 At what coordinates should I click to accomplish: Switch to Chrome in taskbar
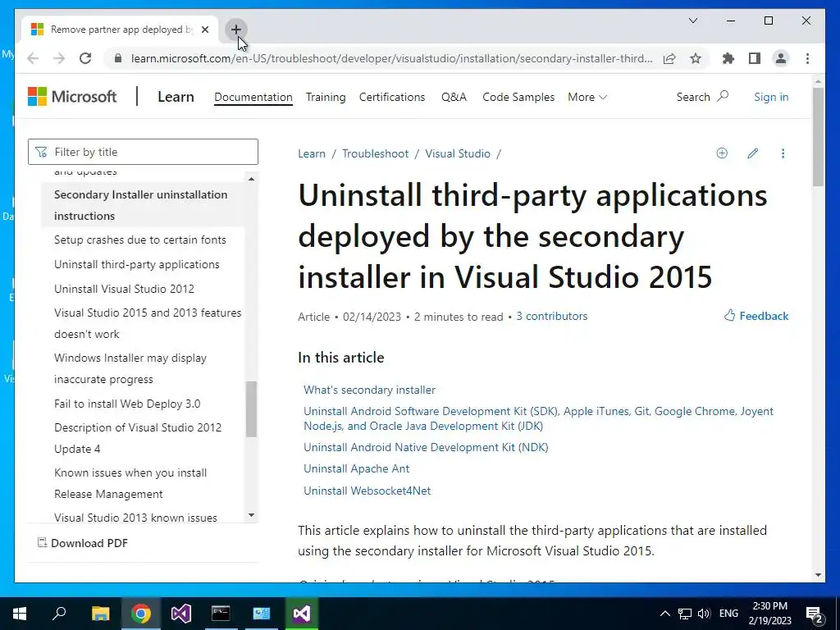140,614
